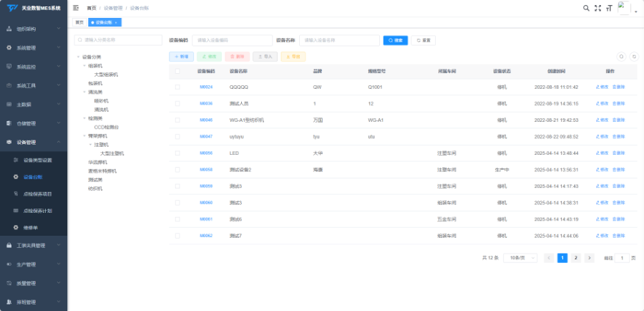Toggle fullscreen mode icon in header
This screenshot has height=311, width=644.
click(x=597, y=8)
